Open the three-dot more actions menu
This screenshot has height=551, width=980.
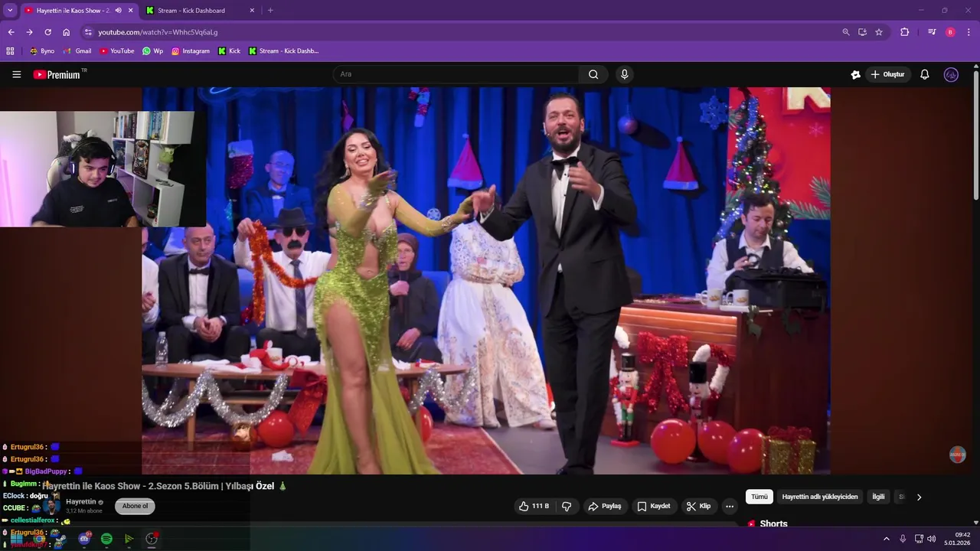point(730,506)
